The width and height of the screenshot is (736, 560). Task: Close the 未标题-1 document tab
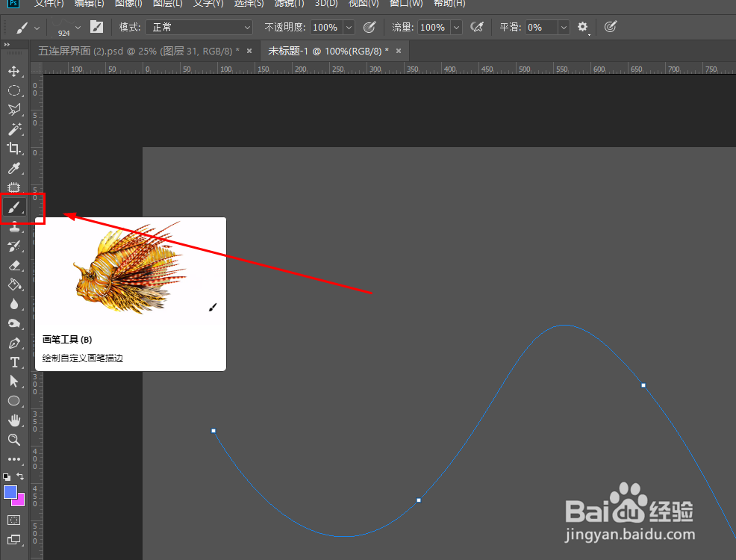(399, 52)
